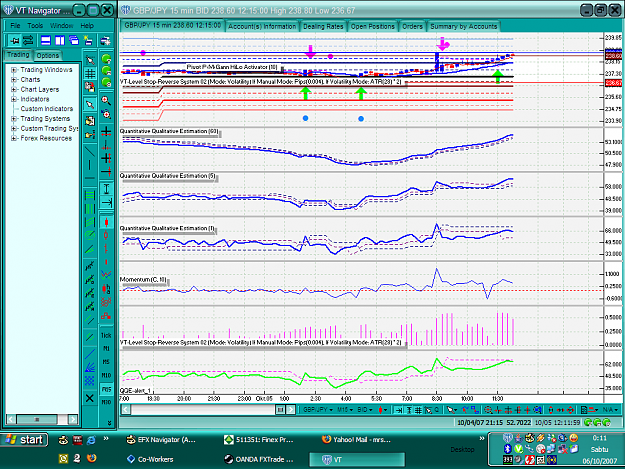Viewport: 625px width, 469px height.
Task: Select the red candlestick chart type
Action: coord(106,222)
